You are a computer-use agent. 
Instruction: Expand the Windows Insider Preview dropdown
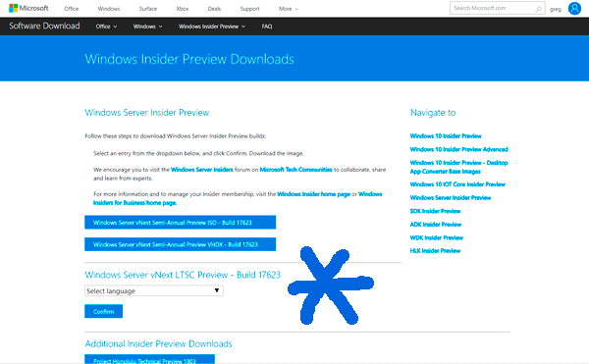[212, 26]
